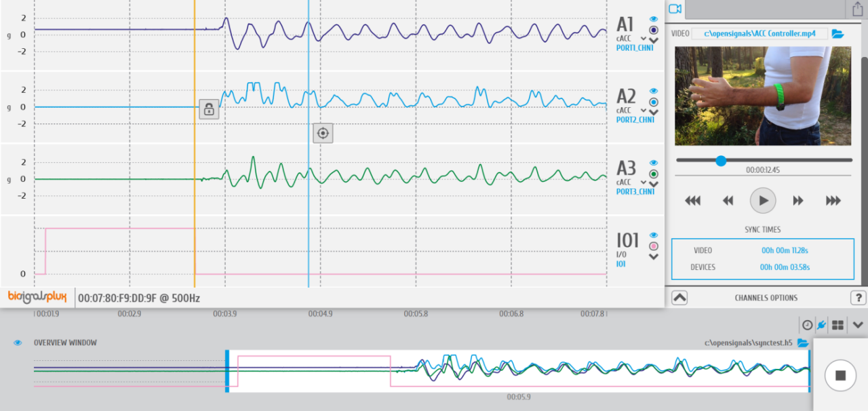868x411 pixels.
Task: Toggle visibility of channel A3
Action: coord(654,163)
